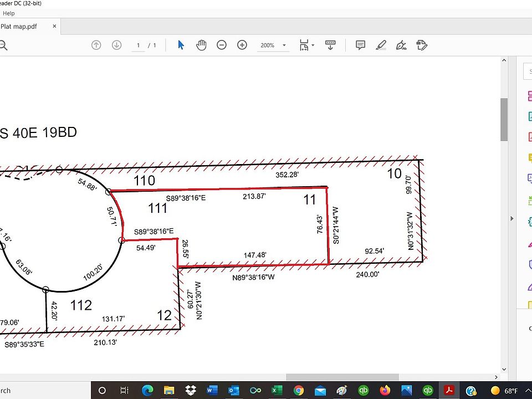The image size is (532, 399).
Task: Click the 352.28' dimension text
Action: click(x=287, y=175)
